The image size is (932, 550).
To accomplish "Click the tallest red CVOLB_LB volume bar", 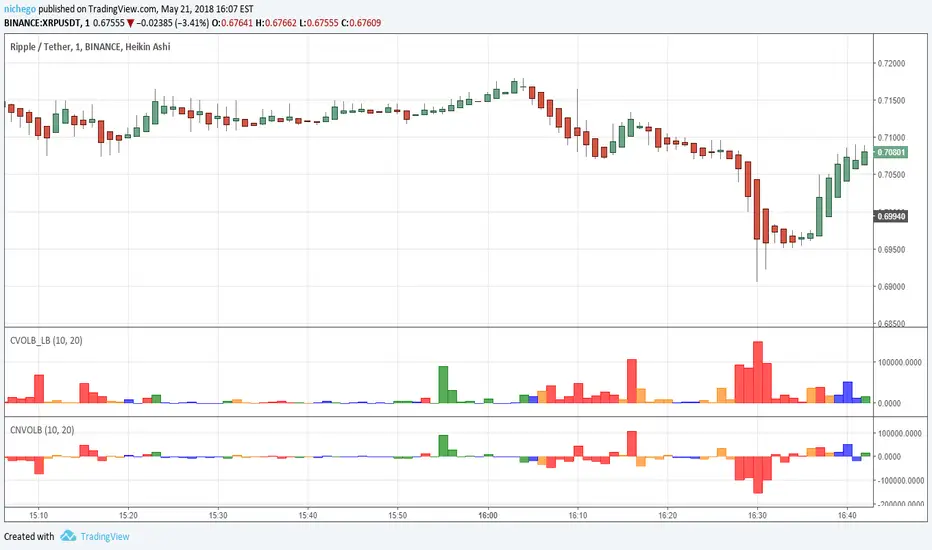I will click(757, 372).
